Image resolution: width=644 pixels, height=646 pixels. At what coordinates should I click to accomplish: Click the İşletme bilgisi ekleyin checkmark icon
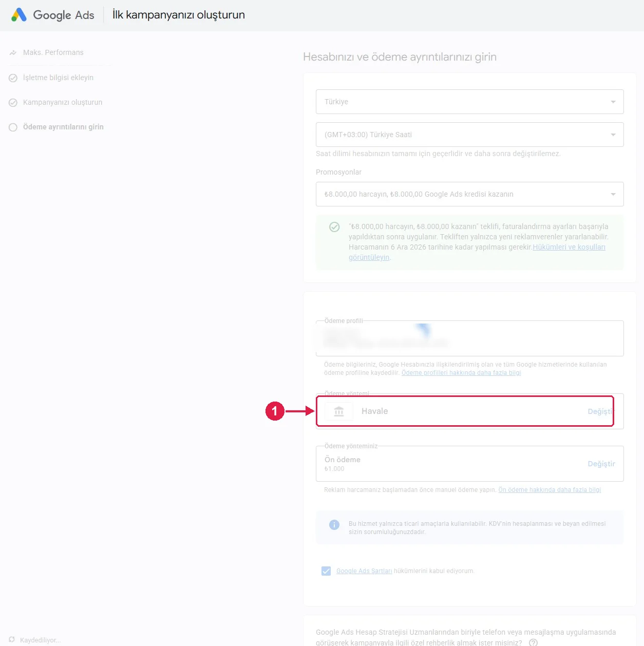point(13,78)
